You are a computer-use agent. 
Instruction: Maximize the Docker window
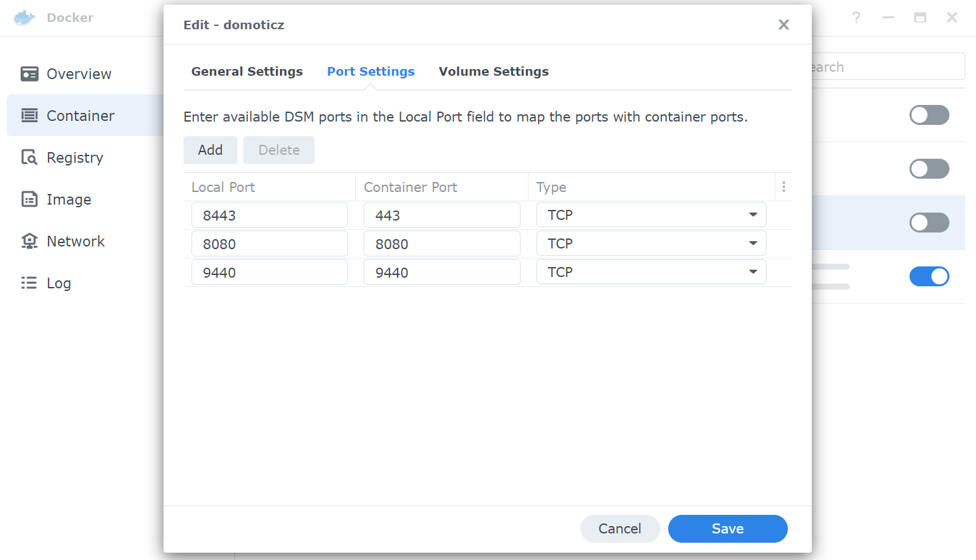(920, 17)
